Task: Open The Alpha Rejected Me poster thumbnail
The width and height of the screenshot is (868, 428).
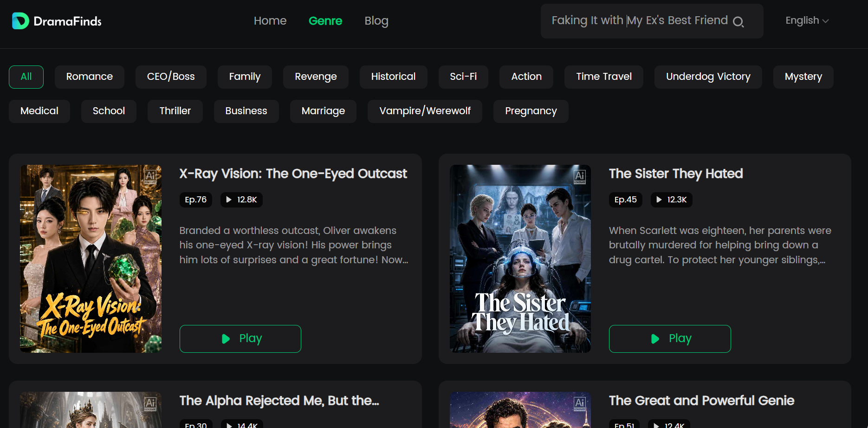Action: point(91,410)
